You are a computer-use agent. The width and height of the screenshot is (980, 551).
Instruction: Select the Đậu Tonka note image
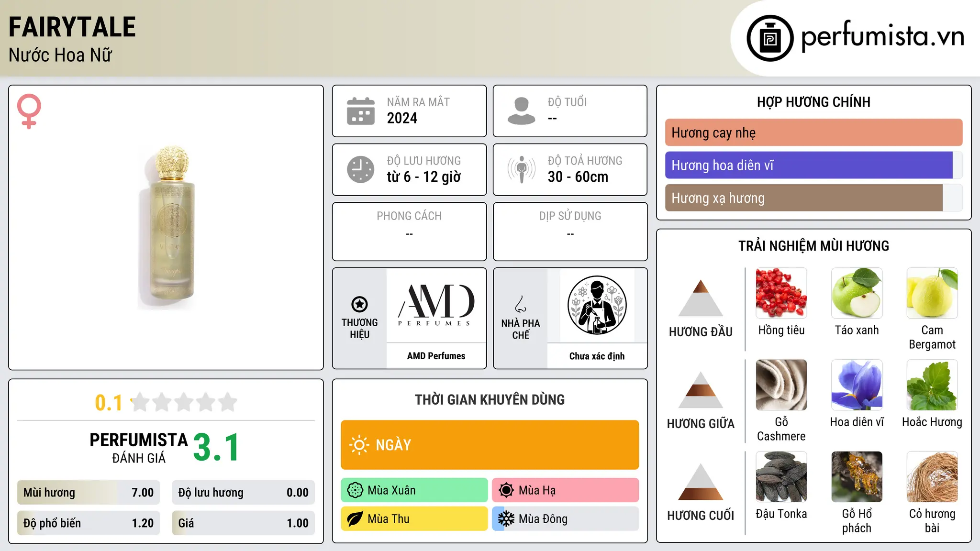click(x=781, y=477)
